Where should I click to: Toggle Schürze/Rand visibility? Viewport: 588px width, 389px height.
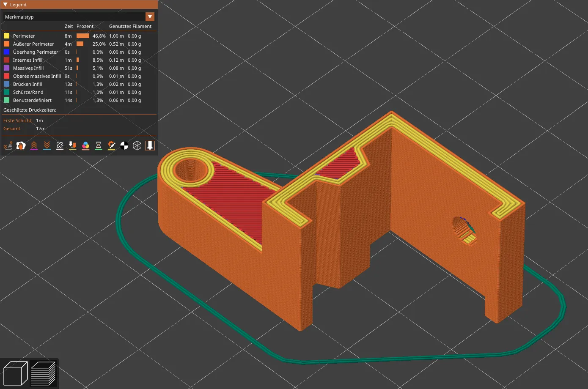[x=79, y=92]
